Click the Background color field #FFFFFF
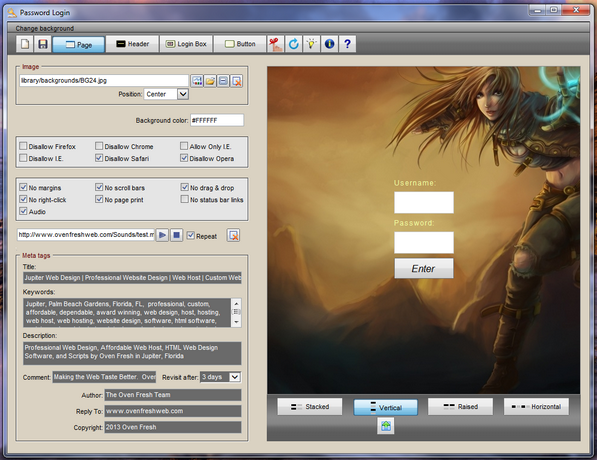Image resolution: width=597 pixels, height=460 pixels. 217,120
